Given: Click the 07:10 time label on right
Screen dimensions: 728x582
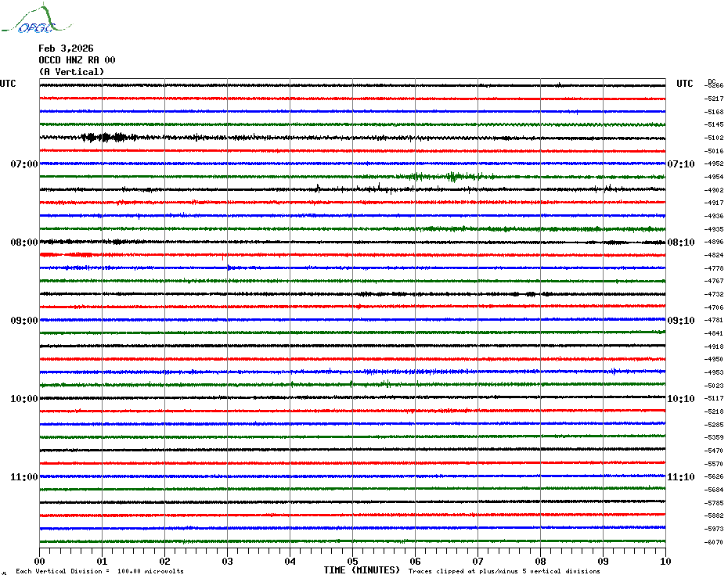Looking at the screenshot, I should click(x=680, y=164).
